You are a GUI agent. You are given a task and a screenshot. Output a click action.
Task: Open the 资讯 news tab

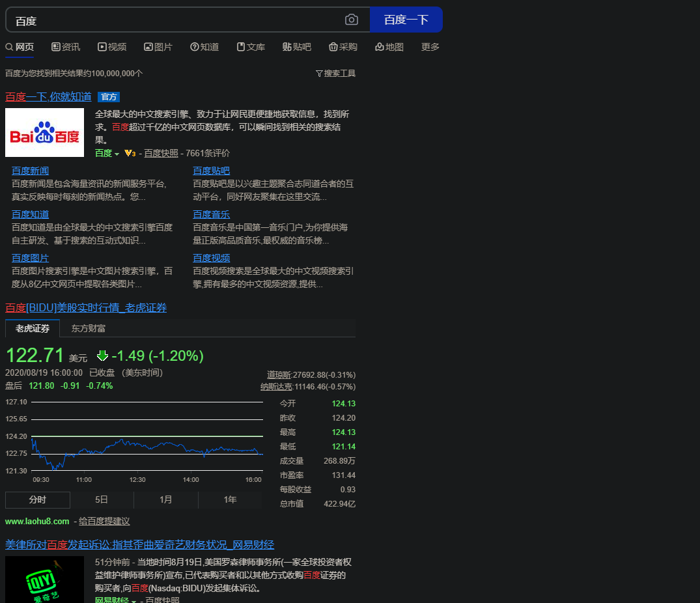tap(66, 47)
